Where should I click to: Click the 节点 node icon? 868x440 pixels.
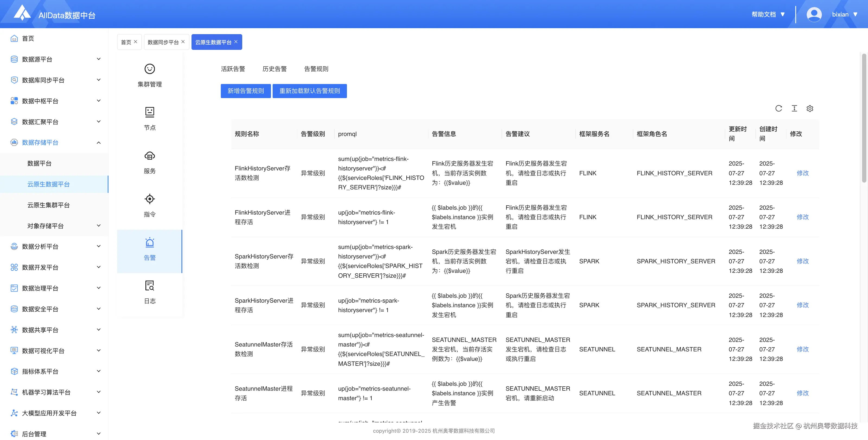coord(150,112)
